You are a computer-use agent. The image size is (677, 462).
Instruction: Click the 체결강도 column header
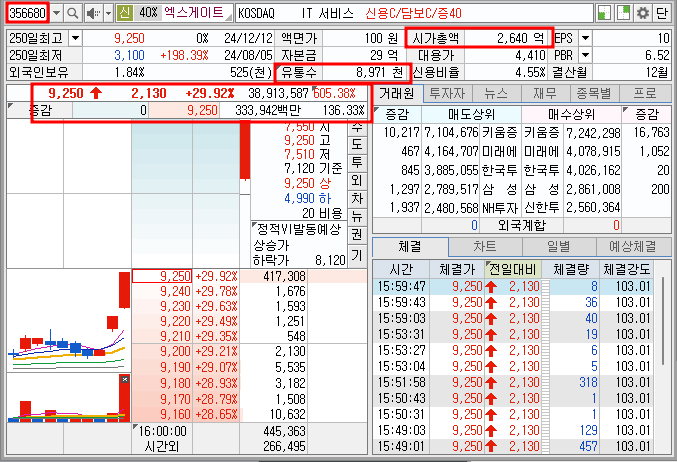point(626,270)
